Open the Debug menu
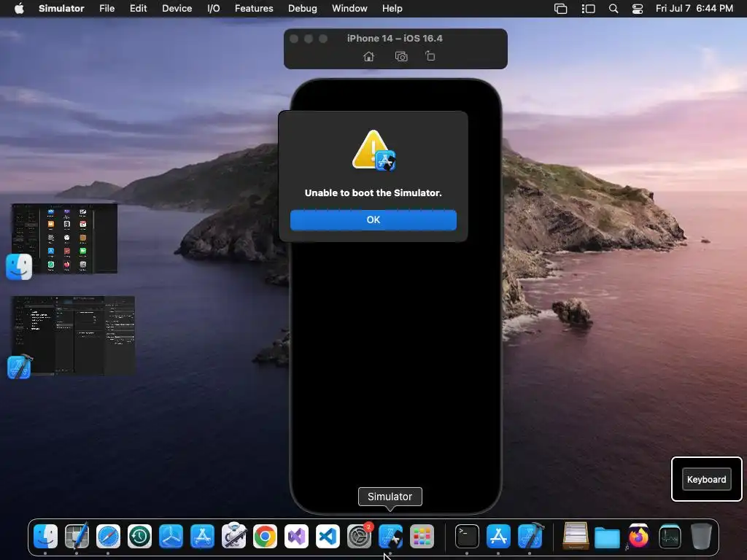Image resolution: width=747 pixels, height=560 pixels. point(302,9)
